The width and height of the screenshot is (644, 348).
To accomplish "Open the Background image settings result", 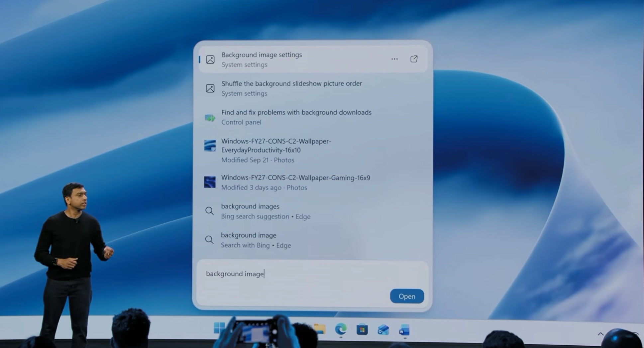I will pyautogui.click(x=313, y=59).
